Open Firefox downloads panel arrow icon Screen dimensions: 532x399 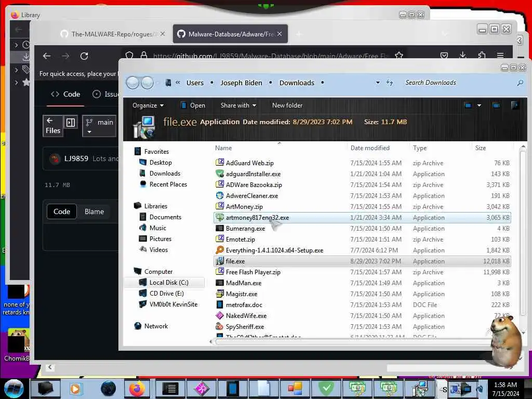click(463, 55)
